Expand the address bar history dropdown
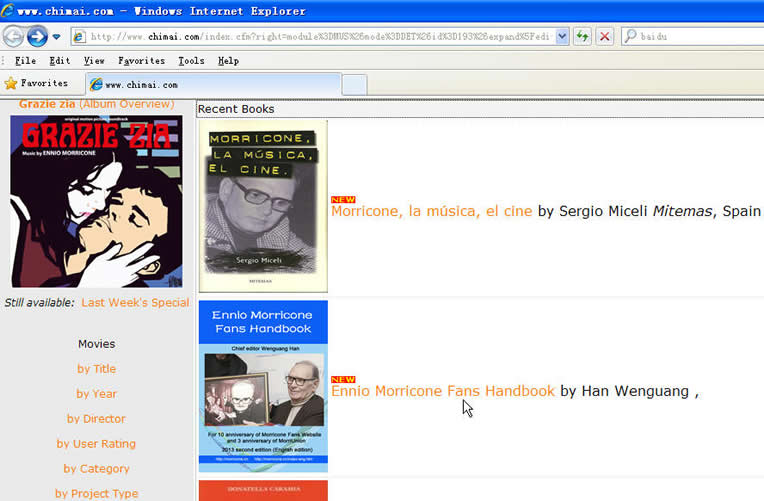The height and width of the screenshot is (501, 764). coord(562,37)
